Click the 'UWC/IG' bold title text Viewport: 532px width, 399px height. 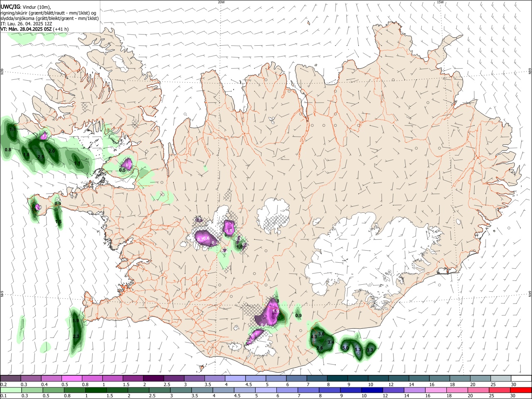click(x=10, y=7)
